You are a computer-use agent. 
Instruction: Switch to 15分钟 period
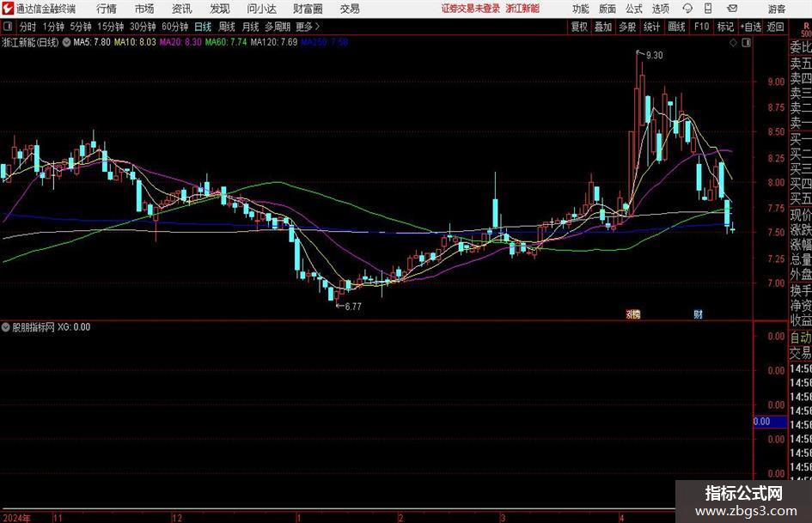(x=110, y=27)
